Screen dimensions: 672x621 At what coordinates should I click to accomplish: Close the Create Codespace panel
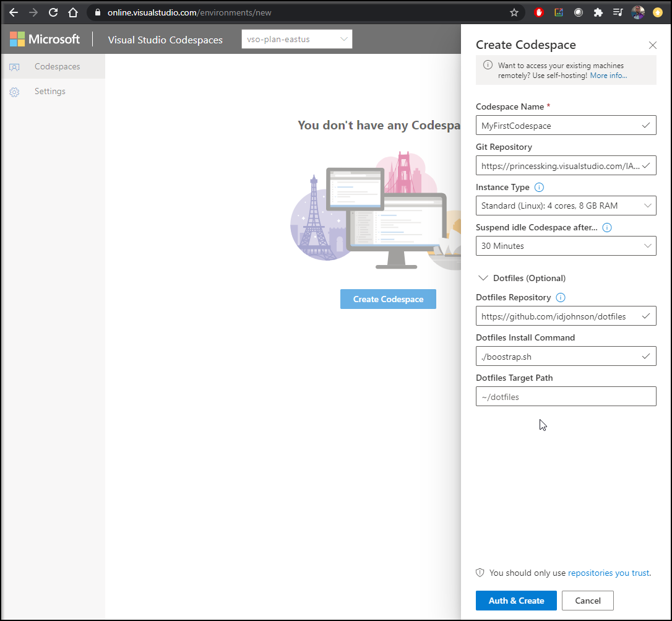(652, 45)
